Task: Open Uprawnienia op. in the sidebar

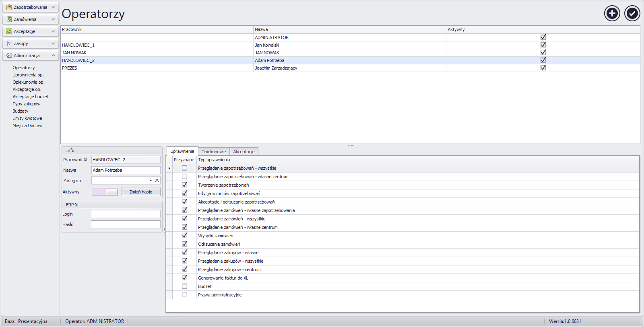Action: (x=28, y=75)
